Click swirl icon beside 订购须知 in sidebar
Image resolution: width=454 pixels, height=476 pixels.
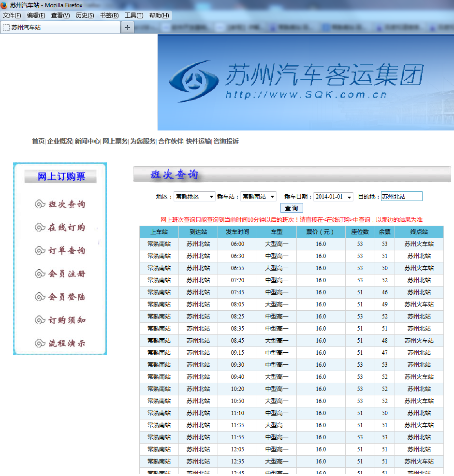click(40, 320)
